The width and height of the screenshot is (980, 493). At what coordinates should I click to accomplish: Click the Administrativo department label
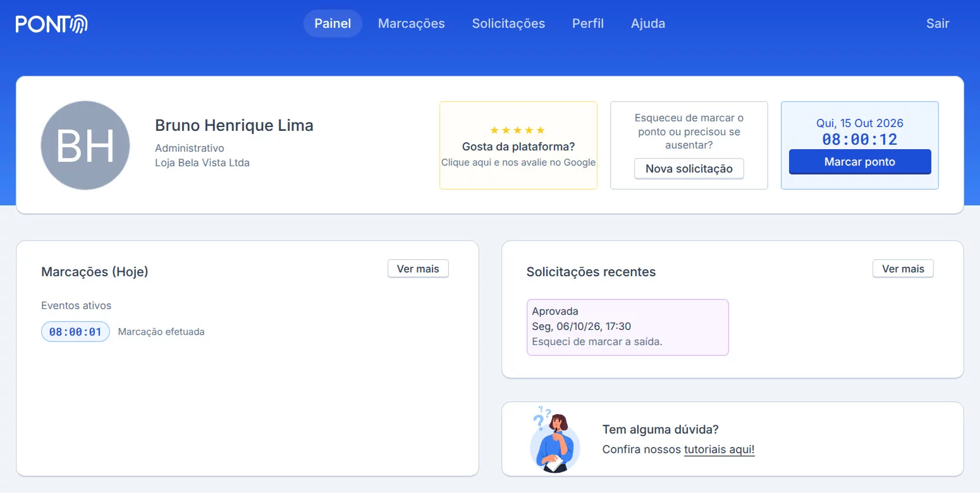(190, 148)
